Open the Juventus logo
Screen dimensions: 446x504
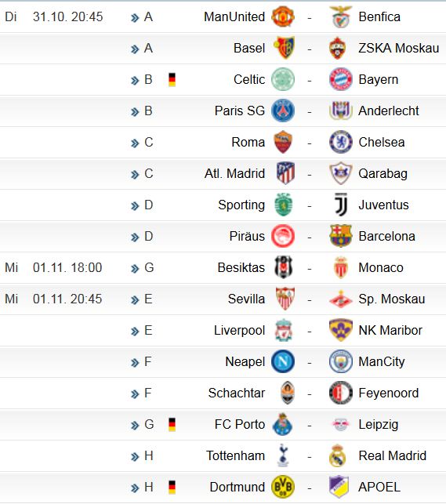[x=341, y=205]
